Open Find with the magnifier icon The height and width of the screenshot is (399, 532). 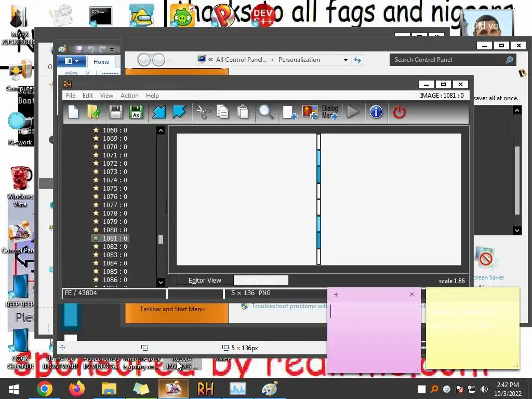[x=266, y=112]
